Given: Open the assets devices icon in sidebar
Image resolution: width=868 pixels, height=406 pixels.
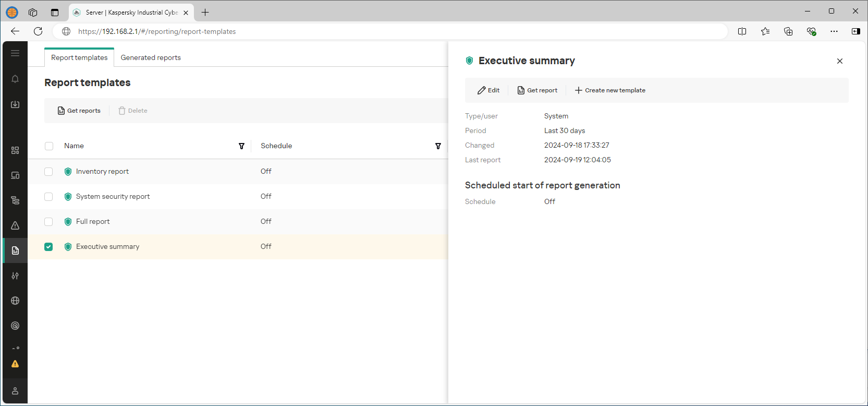Looking at the screenshot, I should pyautogui.click(x=15, y=175).
